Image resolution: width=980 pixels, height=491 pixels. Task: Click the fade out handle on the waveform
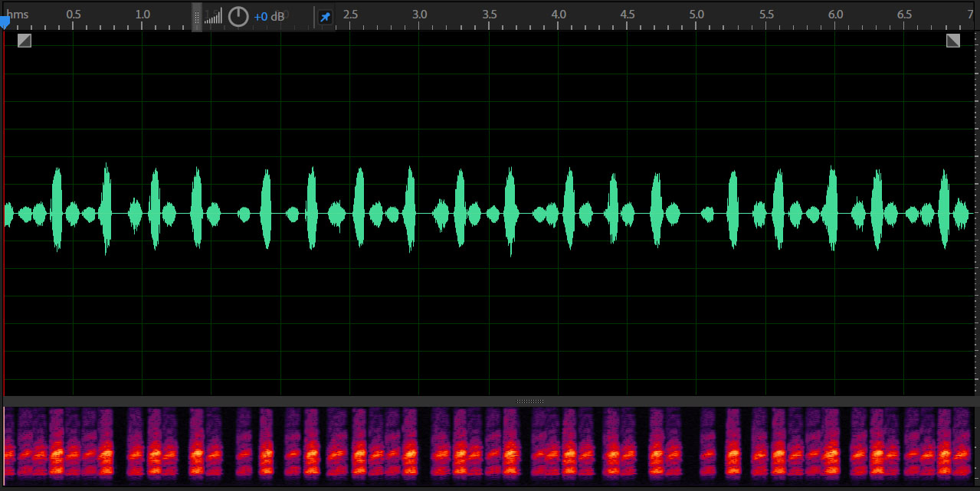(x=952, y=41)
